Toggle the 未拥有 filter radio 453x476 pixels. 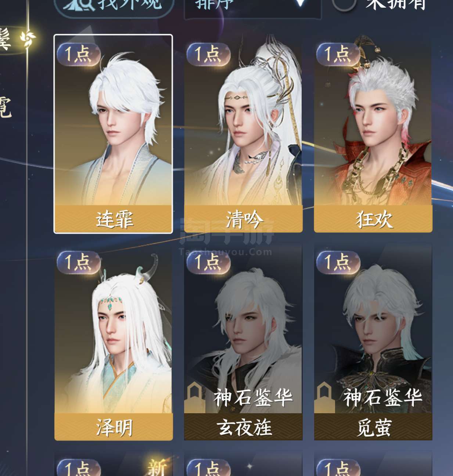(x=344, y=4)
